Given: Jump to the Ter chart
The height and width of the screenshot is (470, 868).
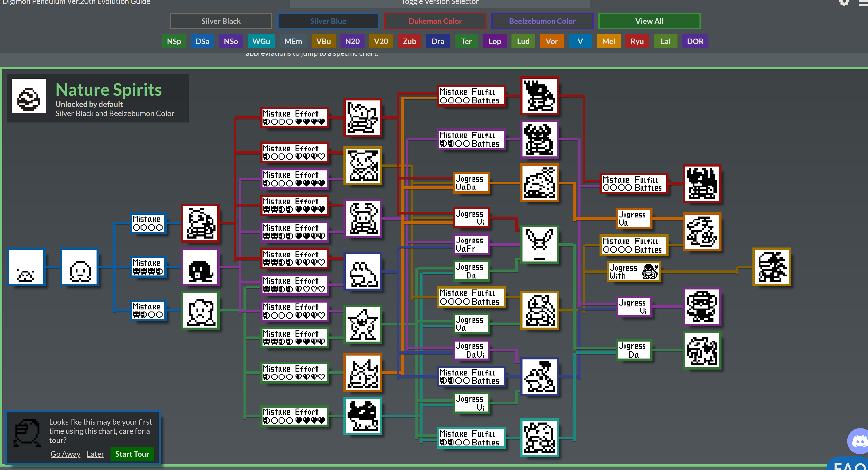Looking at the screenshot, I should [466, 41].
